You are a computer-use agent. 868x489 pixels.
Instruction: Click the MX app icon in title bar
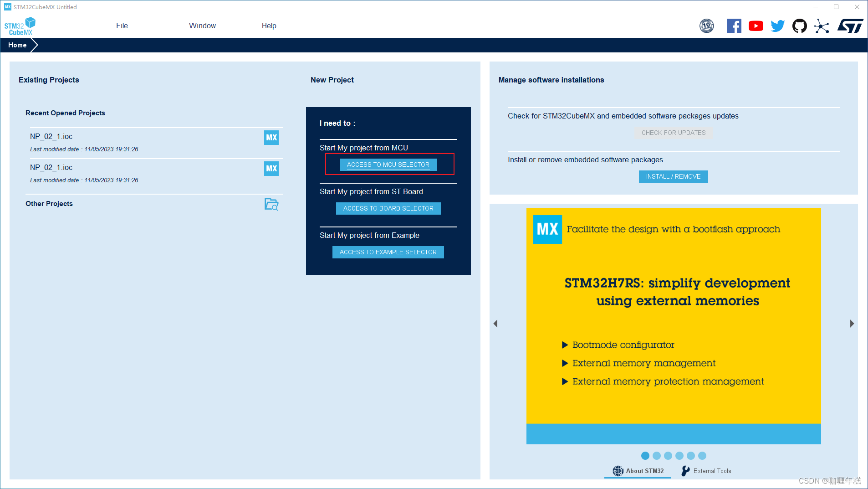click(x=7, y=7)
